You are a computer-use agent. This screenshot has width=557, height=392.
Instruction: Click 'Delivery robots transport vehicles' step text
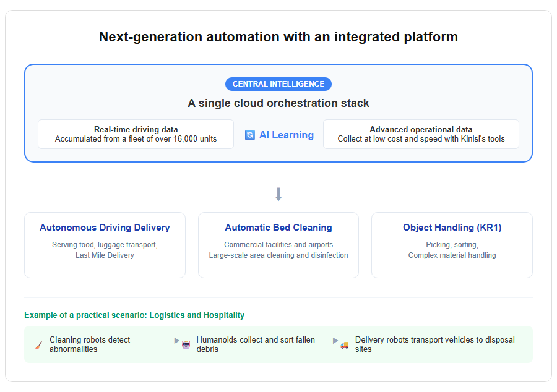435,344
